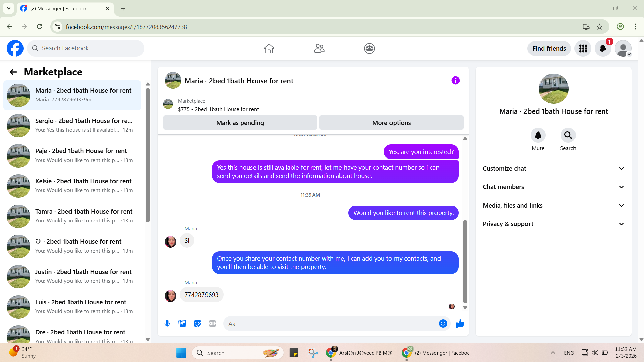The image size is (644, 362).
Task: Open the GIF picker icon
Action: (213, 324)
